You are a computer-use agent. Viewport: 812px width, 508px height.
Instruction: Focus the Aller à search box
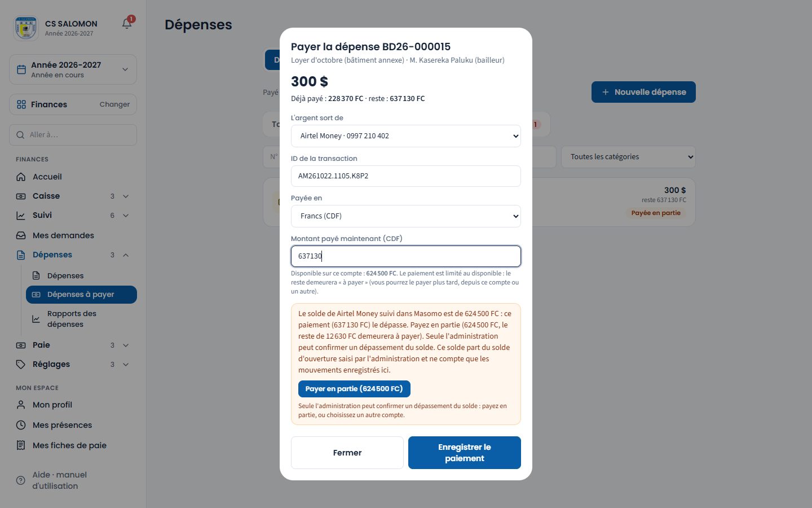(x=73, y=135)
